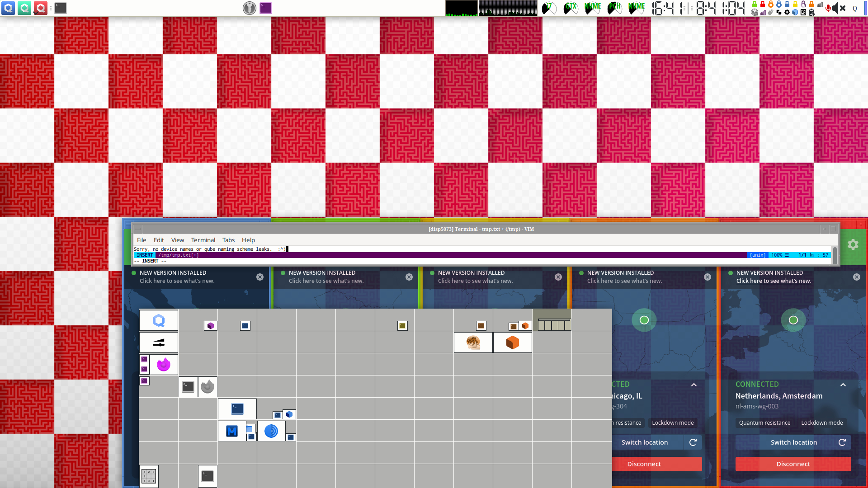Click Disconnect for the Amsterdam VPN
Screen dimensions: 868x488
coord(793,464)
